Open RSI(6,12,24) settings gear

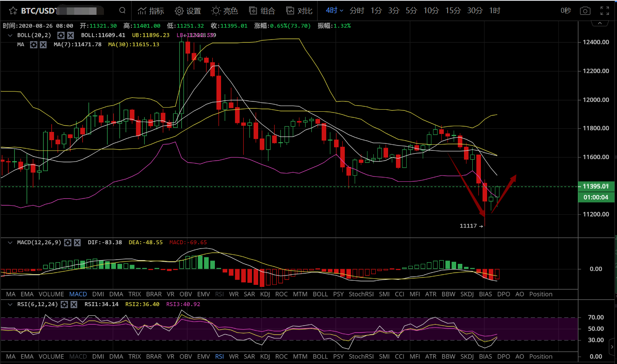pos(64,304)
